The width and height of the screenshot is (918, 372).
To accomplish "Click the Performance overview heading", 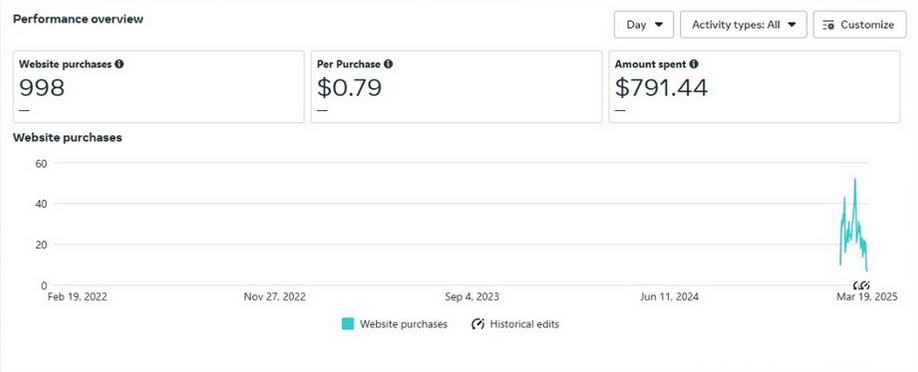I will tap(78, 19).
